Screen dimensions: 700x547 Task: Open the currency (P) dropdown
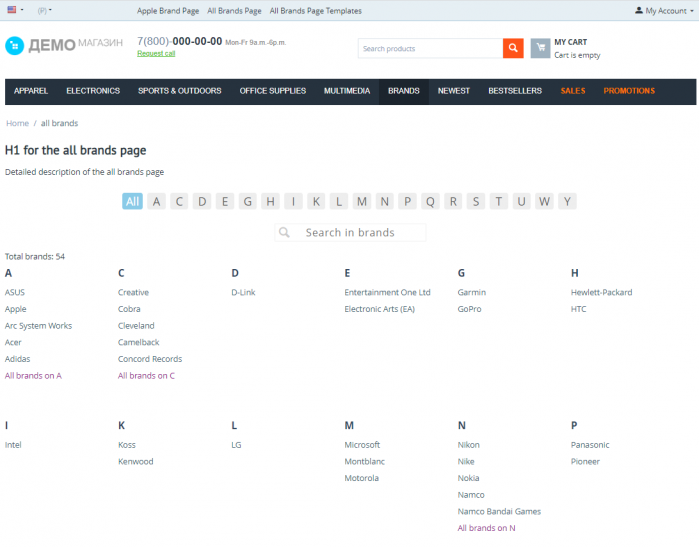[x=45, y=10]
